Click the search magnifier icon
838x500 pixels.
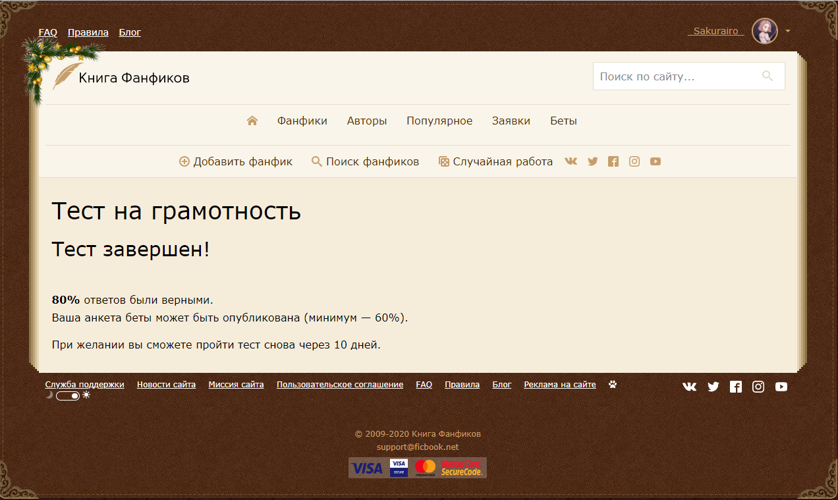(767, 76)
